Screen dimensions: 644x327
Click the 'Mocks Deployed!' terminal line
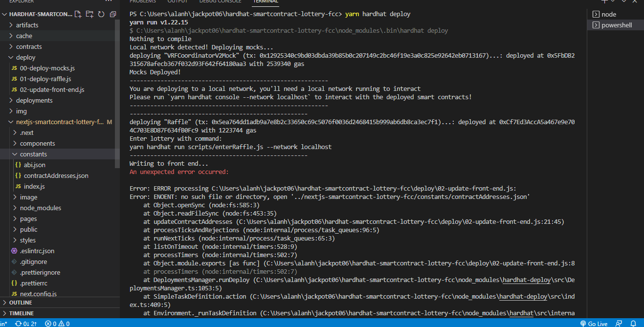point(155,72)
